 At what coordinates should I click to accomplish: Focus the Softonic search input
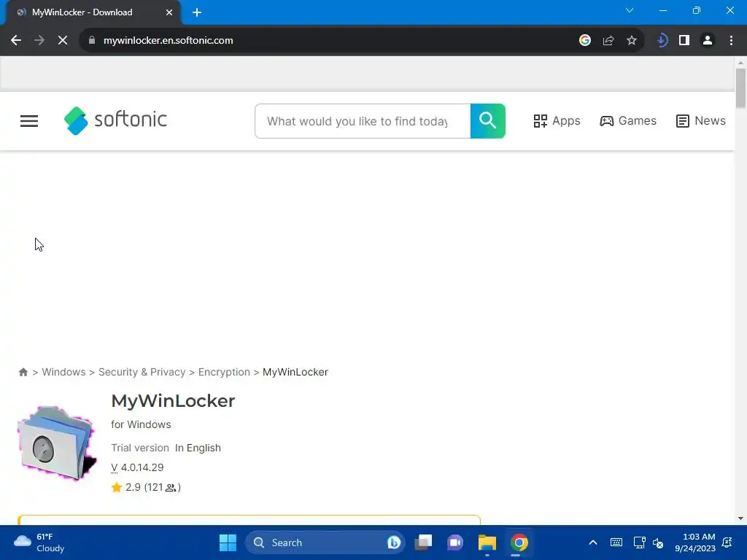point(363,122)
